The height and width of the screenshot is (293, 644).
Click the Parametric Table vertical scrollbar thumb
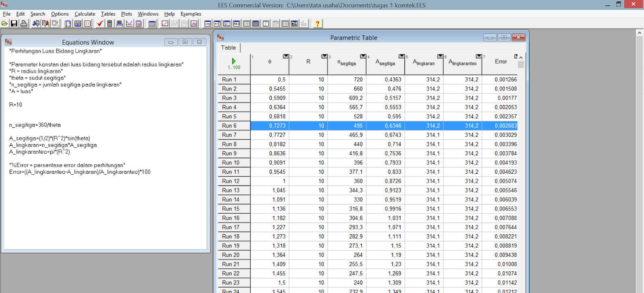point(521,64)
